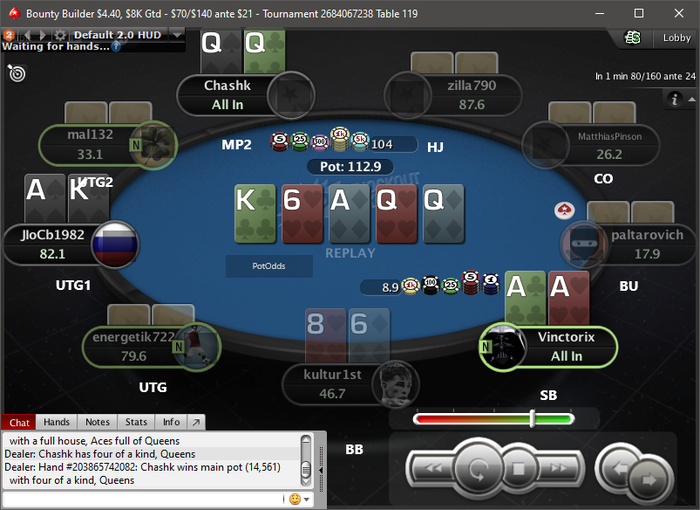Screen dimensions: 700x510
Task: Click the replay restart circular arrow button
Action: [477, 469]
